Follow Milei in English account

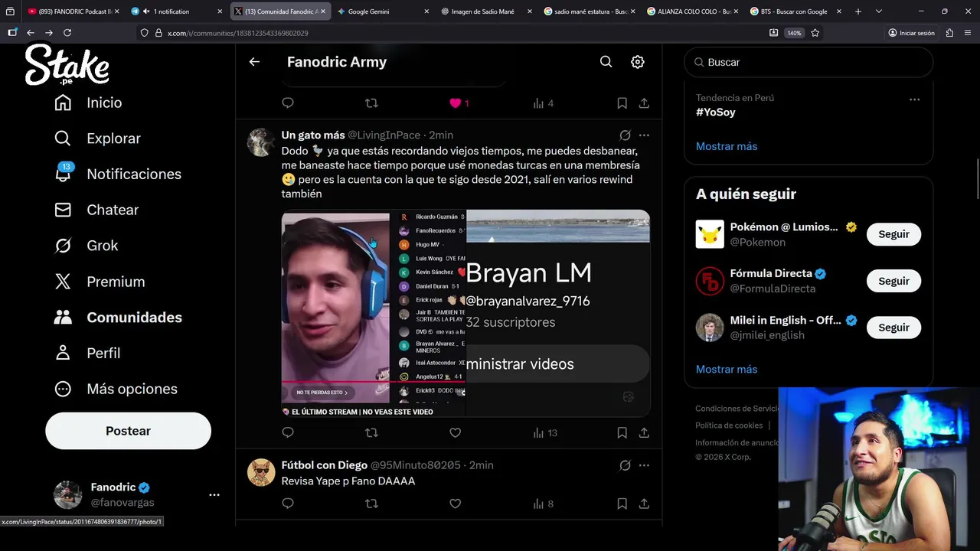[x=893, y=328]
